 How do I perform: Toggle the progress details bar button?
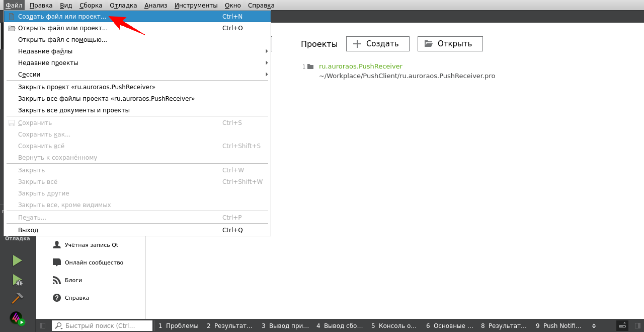point(622,326)
